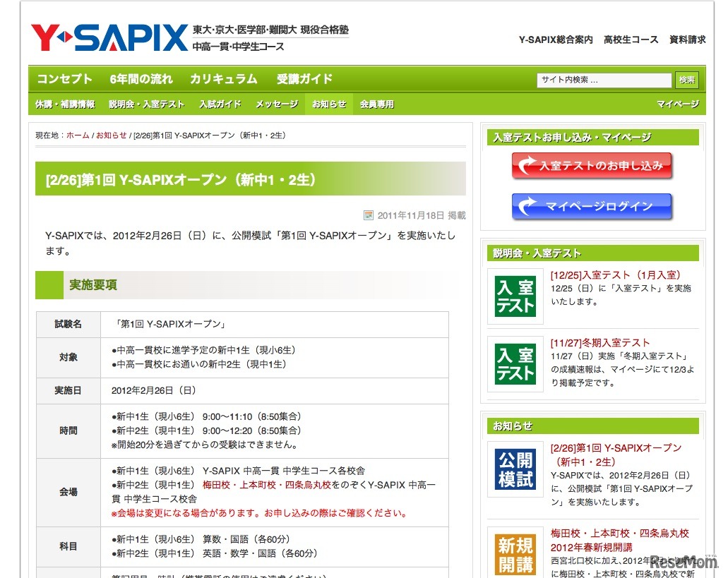Open カリキュラム menu
Viewport: 728px width, 578px height.
point(224,79)
